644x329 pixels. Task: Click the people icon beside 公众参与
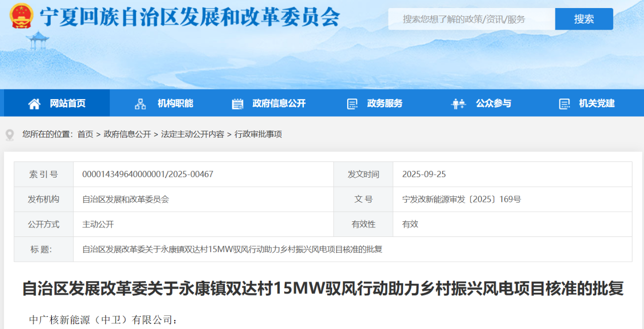[x=458, y=104]
